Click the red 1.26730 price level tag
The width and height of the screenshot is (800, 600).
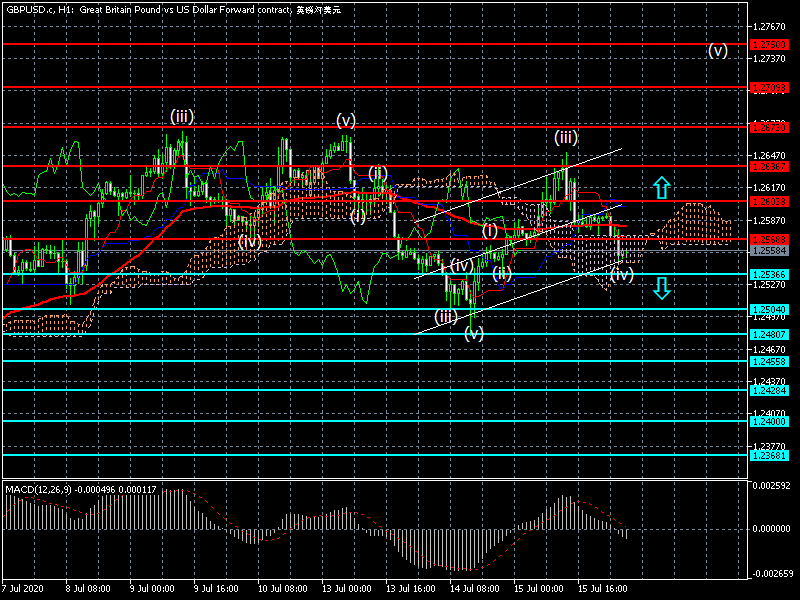770,127
